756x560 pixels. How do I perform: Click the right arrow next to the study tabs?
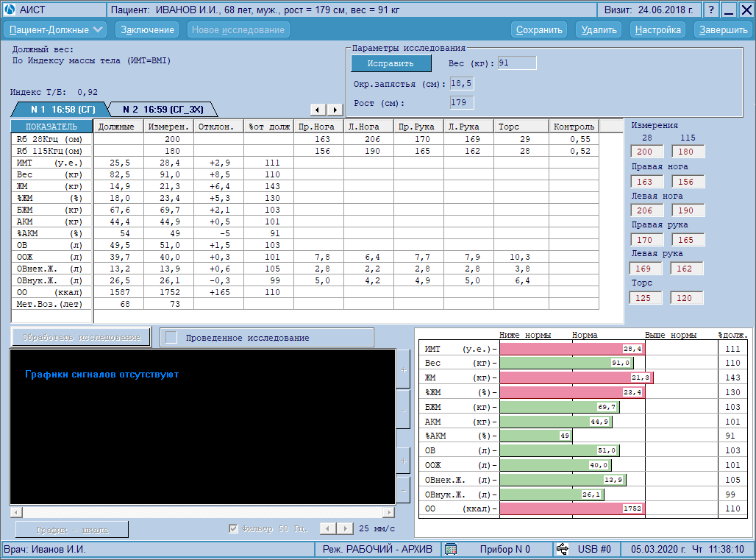(x=335, y=110)
